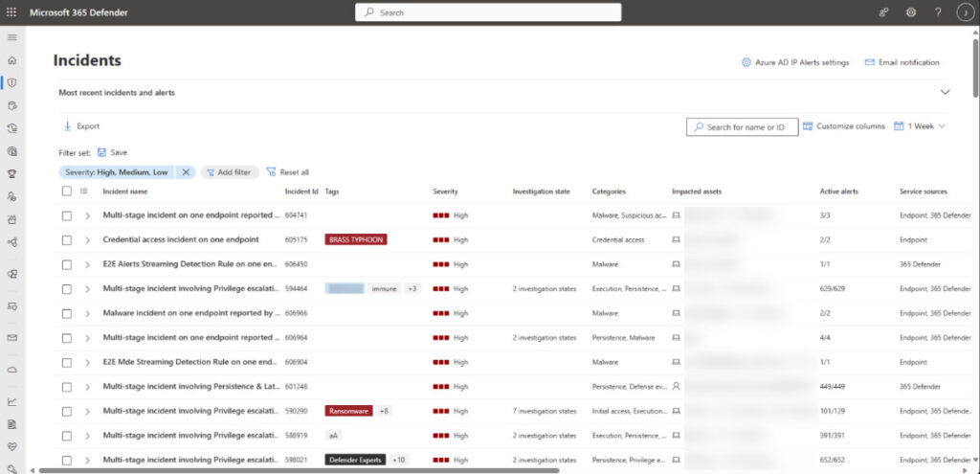Expand the Credential access incident row chevron

click(87, 239)
